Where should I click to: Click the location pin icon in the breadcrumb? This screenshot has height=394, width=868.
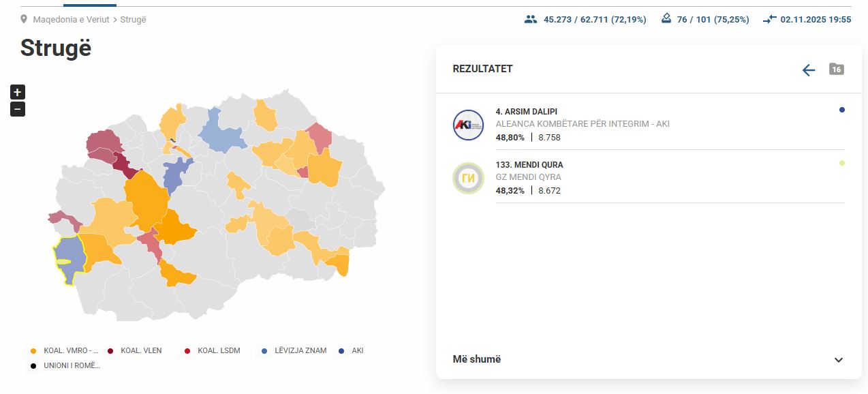[x=25, y=20]
